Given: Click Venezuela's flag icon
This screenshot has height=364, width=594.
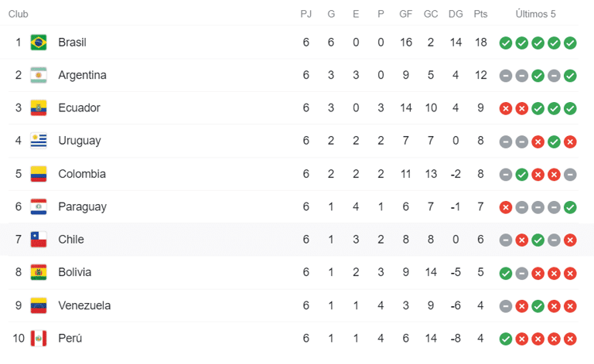Looking at the screenshot, I should [x=39, y=305].
